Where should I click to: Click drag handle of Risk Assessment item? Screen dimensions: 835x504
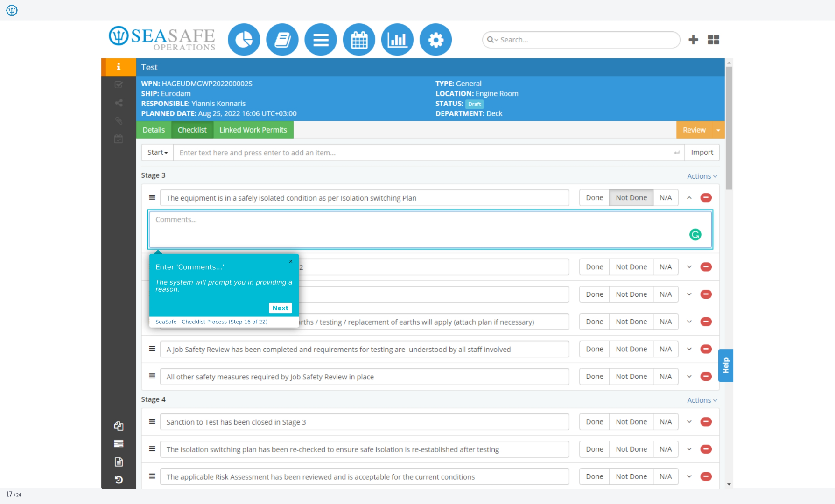click(152, 476)
